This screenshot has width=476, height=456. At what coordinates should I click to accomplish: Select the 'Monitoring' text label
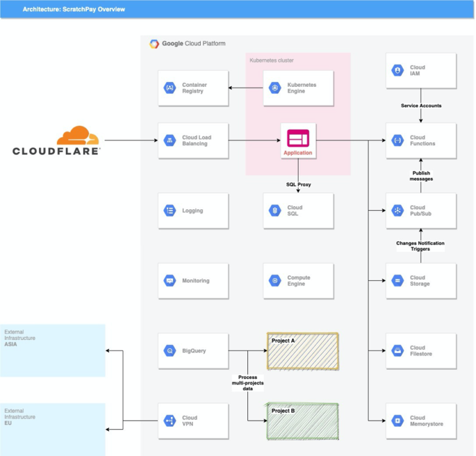(196, 280)
